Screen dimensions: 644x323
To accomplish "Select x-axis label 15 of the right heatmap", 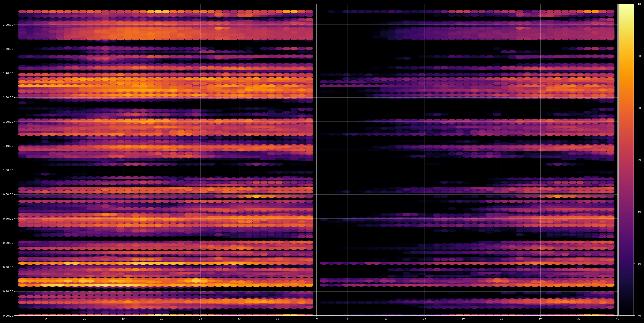I will pos(425,319).
